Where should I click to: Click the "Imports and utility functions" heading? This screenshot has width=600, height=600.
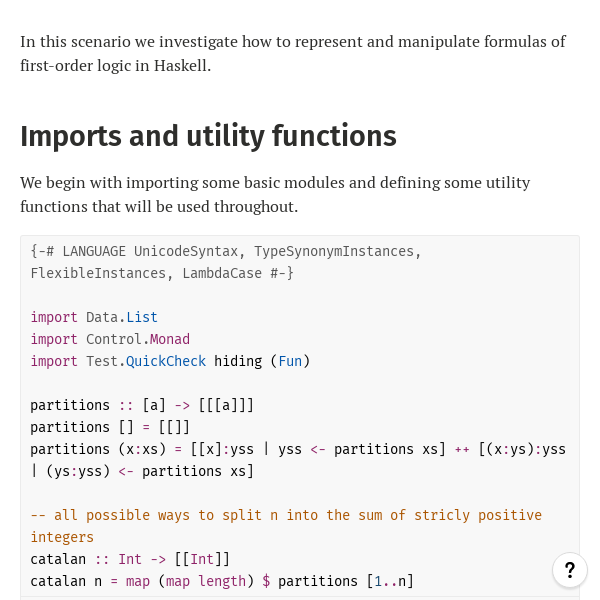pos(208,136)
